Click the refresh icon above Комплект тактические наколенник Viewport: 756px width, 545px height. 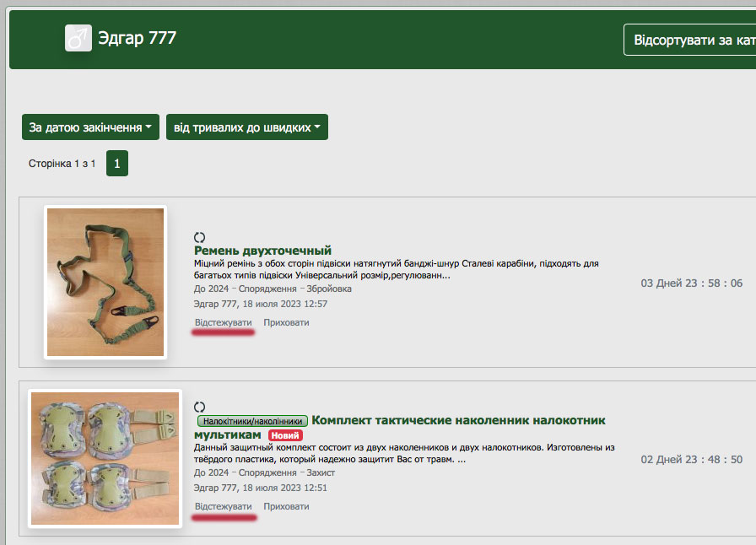coord(200,407)
